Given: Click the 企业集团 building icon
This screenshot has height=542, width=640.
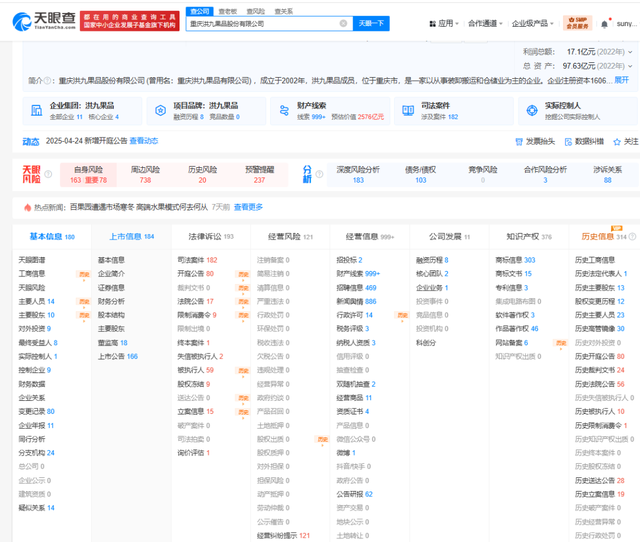Looking at the screenshot, I should pos(37,110).
